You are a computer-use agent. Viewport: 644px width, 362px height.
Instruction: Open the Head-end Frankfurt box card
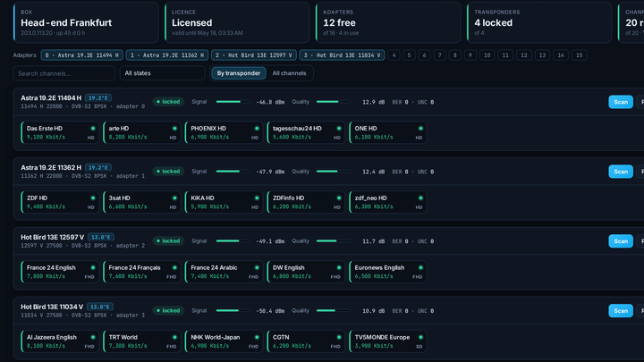[86, 22]
